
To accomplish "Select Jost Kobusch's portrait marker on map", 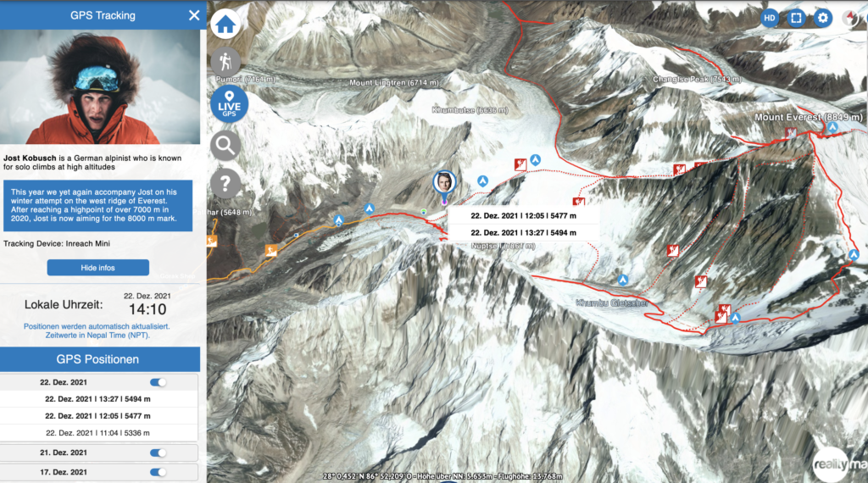I will (x=444, y=183).
